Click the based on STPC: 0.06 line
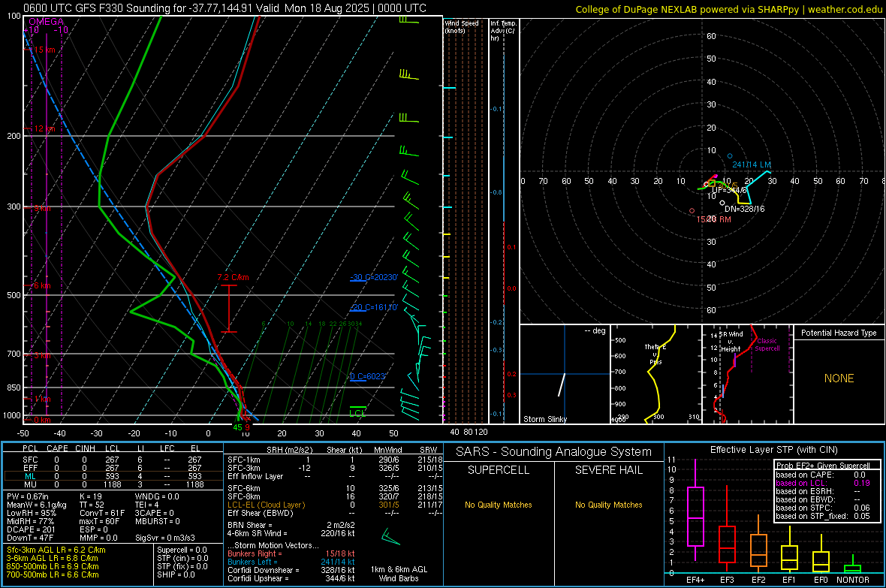 [823, 508]
